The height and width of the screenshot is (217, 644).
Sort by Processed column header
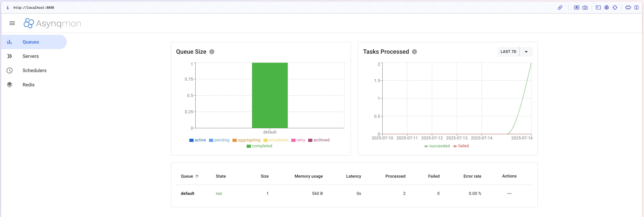click(x=395, y=176)
